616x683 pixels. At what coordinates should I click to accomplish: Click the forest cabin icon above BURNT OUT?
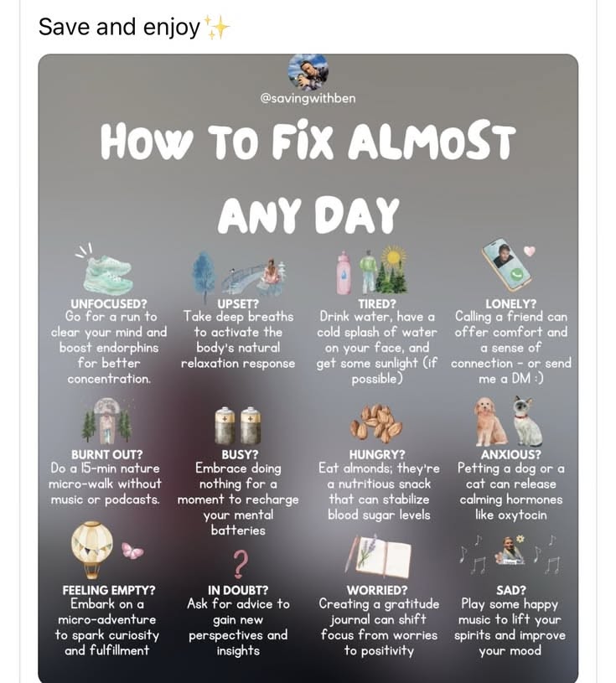coord(106,420)
